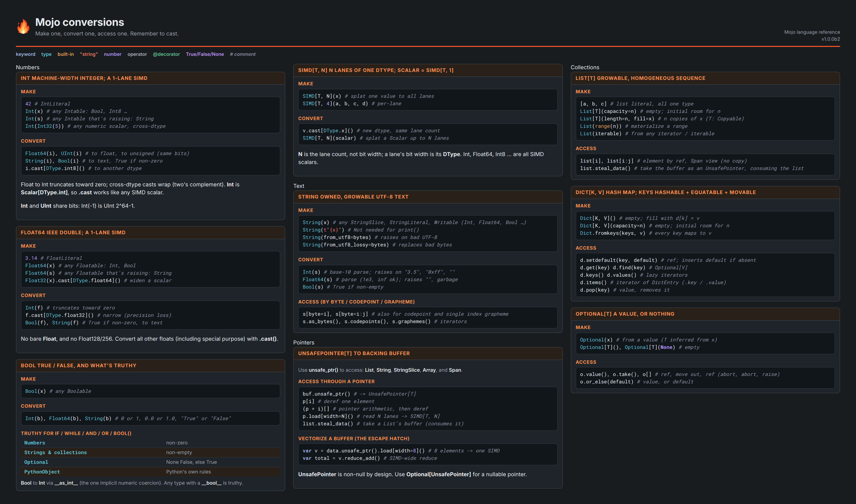Click the 'Int(b), Float64(b), String(b)' line
Viewport: 856px width, 504px height.
[x=128, y=418]
